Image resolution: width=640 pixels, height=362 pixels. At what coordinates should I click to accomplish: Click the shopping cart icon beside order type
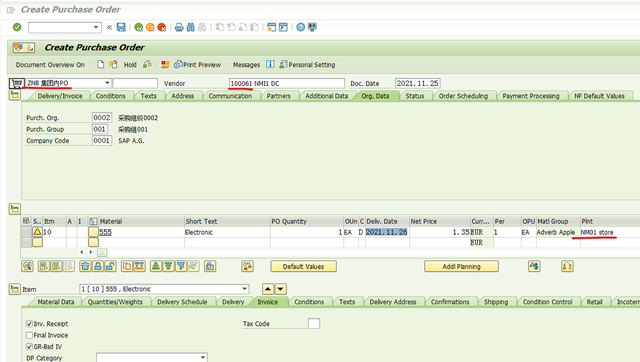pos(16,83)
